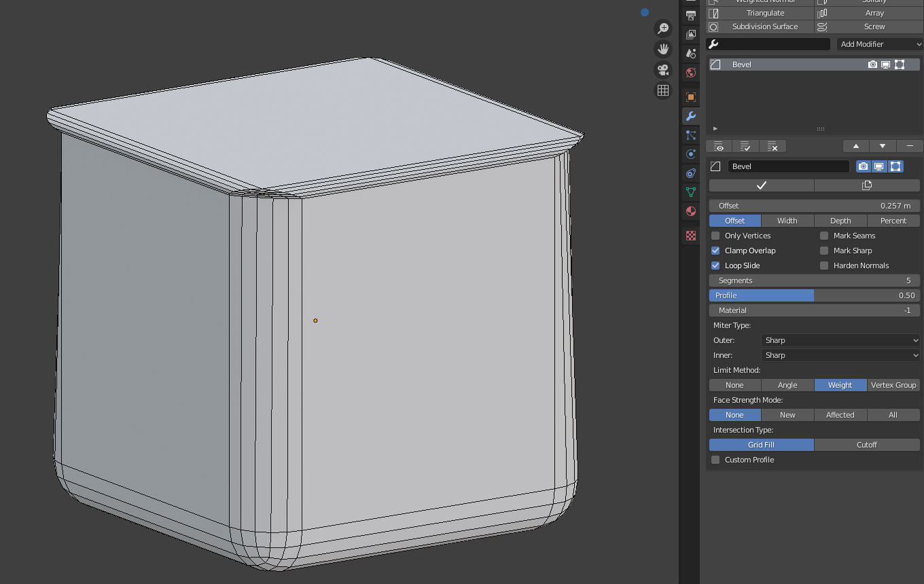Screen dimensions: 924x584
Task: Add a Triangulate modifier
Action: click(760, 13)
